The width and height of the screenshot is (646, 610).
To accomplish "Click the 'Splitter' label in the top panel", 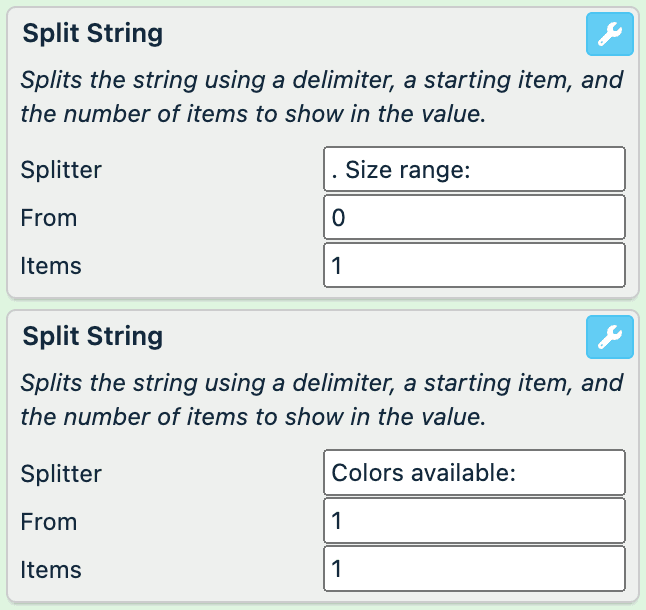I will click(x=61, y=170).
